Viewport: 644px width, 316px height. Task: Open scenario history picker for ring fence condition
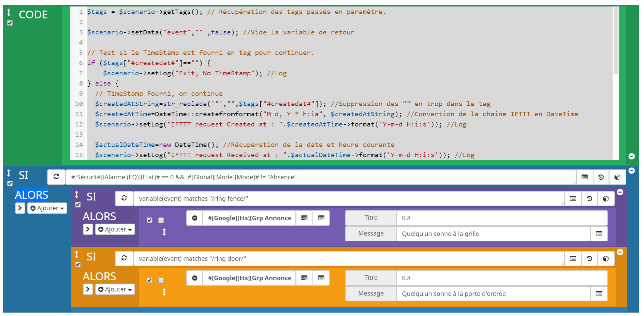(589, 199)
